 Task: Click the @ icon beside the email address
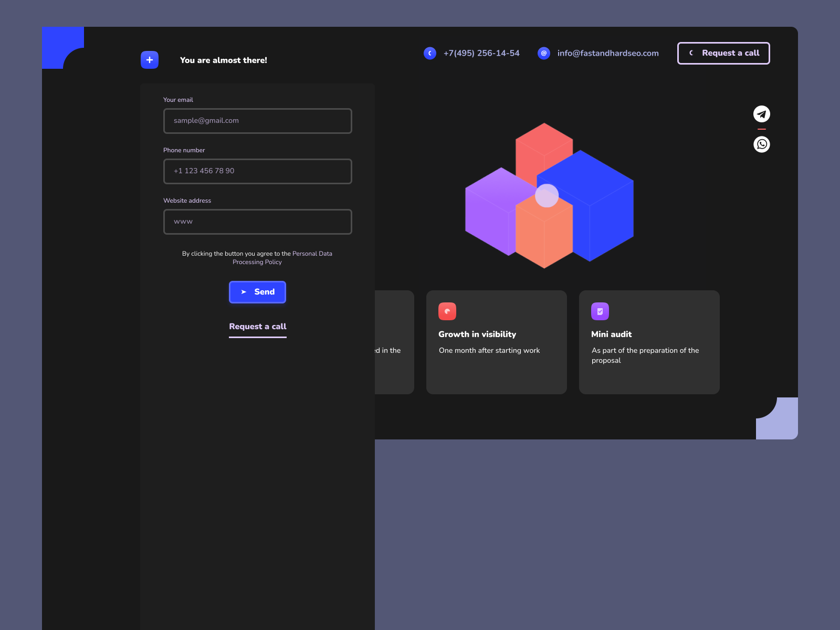pyautogui.click(x=543, y=53)
